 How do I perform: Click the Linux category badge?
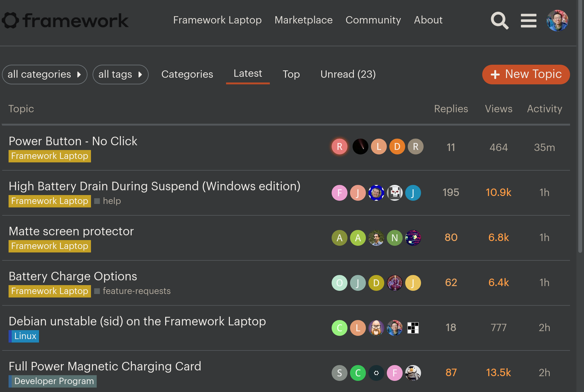(24, 336)
